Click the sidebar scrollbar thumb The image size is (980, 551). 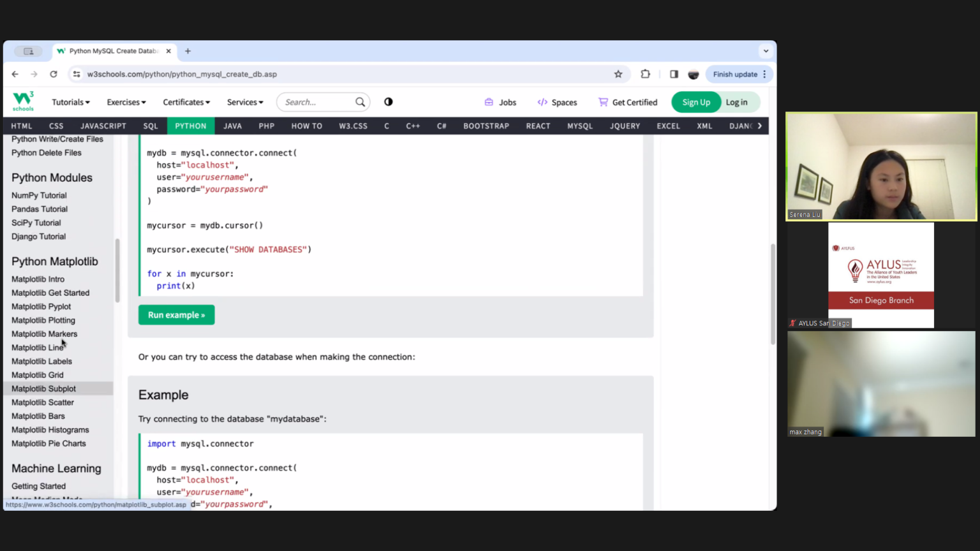[x=117, y=270]
